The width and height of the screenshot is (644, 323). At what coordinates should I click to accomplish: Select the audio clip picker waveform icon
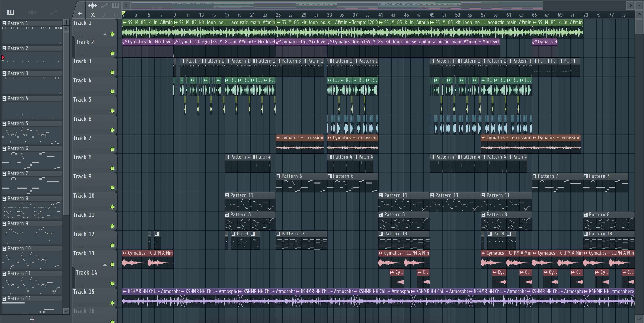pyautogui.click(x=32, y=12)
